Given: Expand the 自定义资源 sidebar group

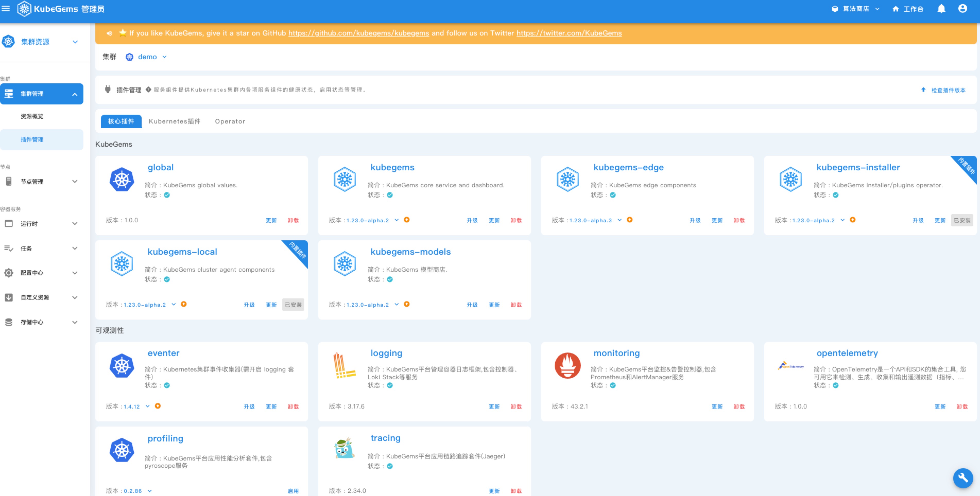Looking at the screenshot, I should 41,297.
